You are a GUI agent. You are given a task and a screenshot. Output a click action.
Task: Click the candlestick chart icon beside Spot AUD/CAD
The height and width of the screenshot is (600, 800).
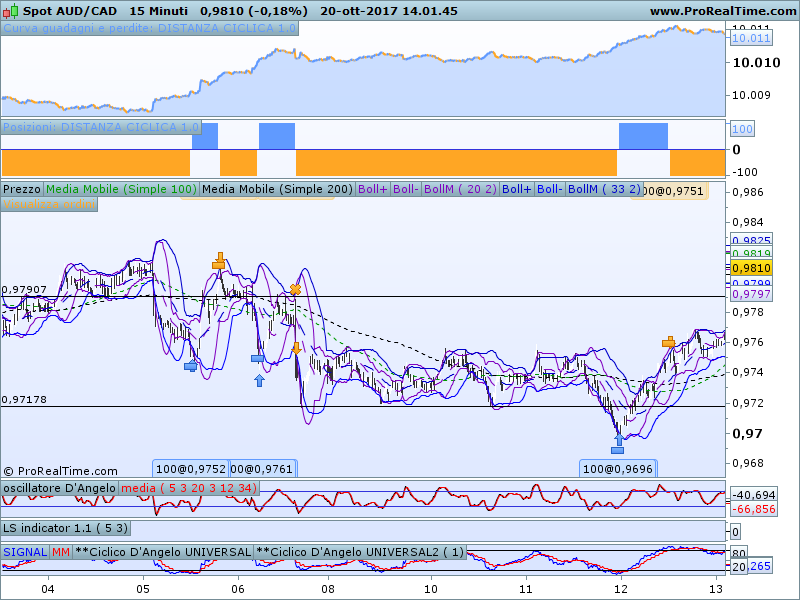point(10,10)
